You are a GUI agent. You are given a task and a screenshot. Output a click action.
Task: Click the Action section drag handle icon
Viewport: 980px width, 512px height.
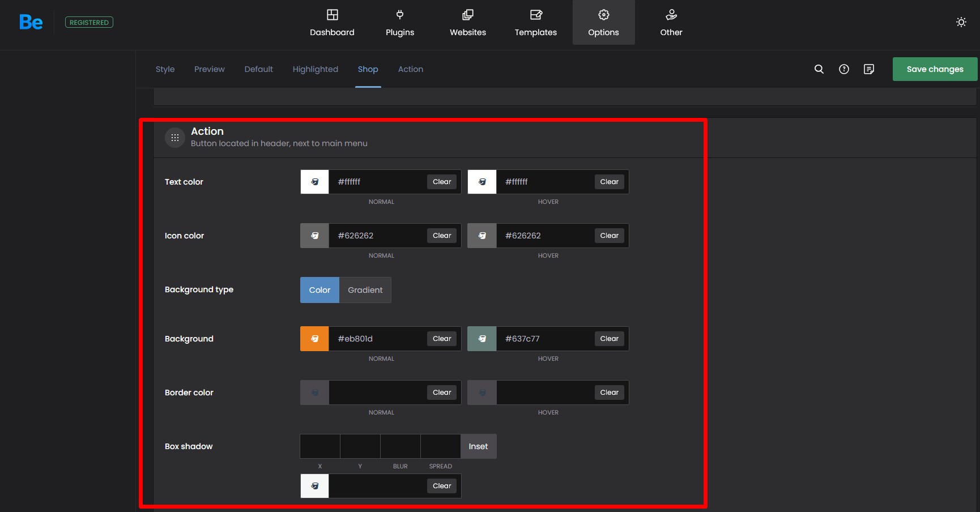pyautogui.click(x=174, y=138)
